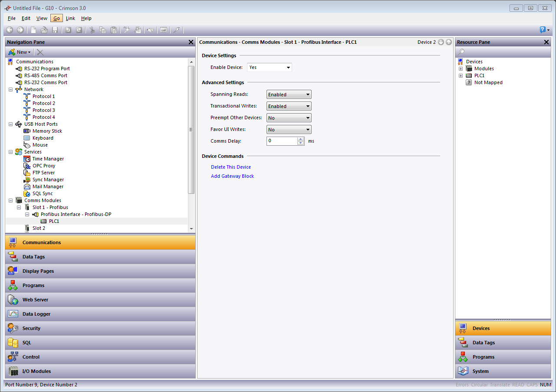Collapse the Network tree node
556x392 pixels.
pyautogui.click(x=10, y=89)
